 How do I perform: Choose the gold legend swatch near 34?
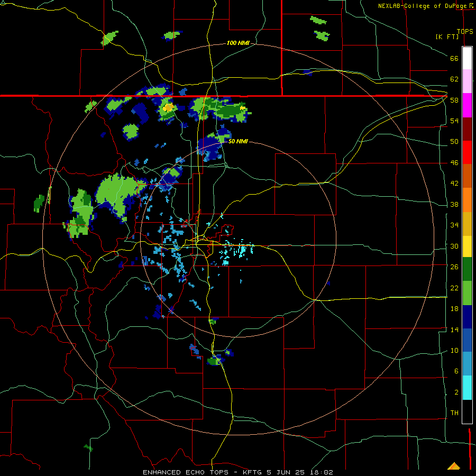tap(467, 224)
